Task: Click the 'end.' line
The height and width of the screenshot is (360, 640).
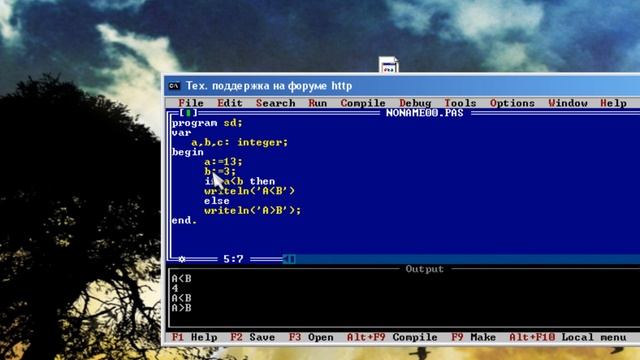Action: tap(184, 220)
